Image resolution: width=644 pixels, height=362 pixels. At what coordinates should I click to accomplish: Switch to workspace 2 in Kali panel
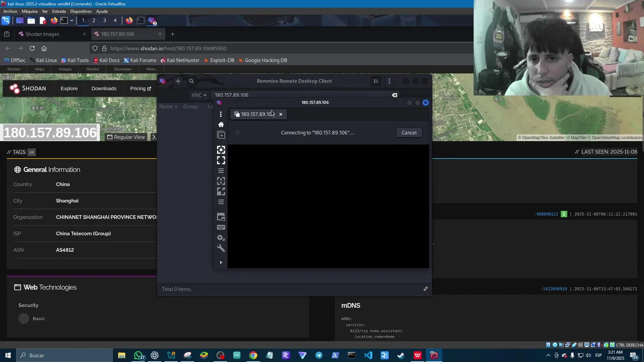pyautogui.click(x=94, y=21)
